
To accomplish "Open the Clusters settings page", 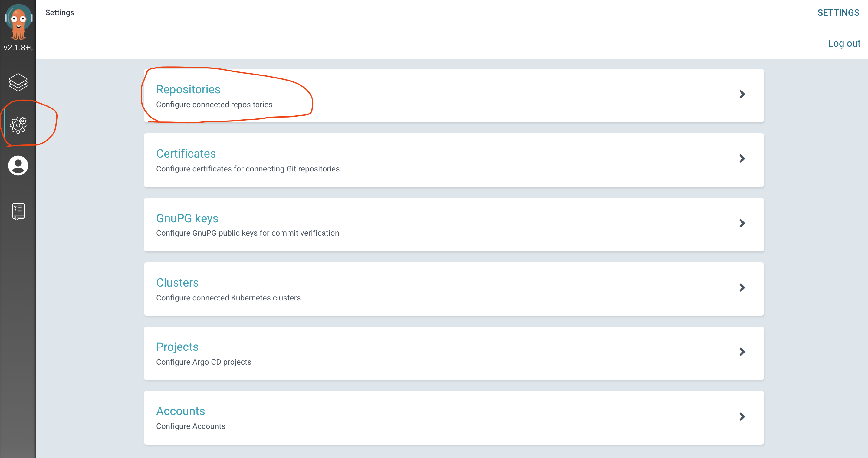I will 177,283.
